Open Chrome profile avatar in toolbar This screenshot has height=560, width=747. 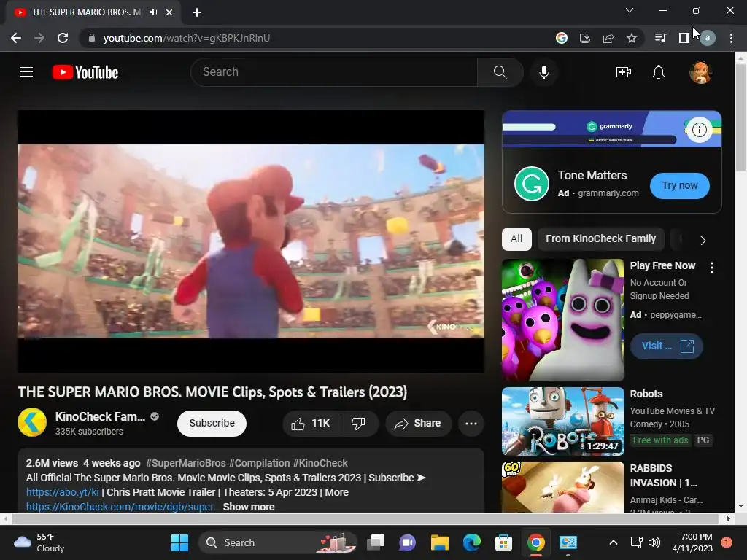pos(708,38)
